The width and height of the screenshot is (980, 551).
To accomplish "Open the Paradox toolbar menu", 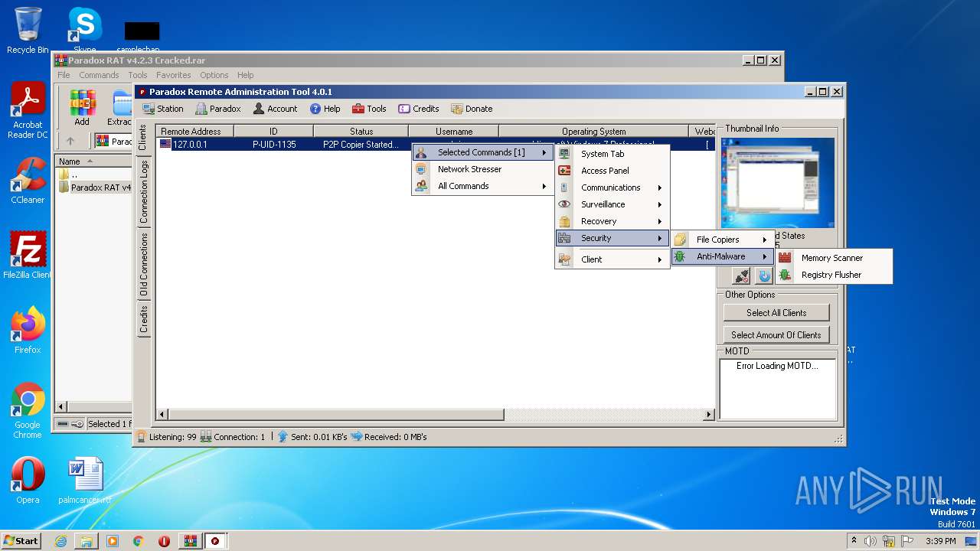I will [x=218, y=109].
